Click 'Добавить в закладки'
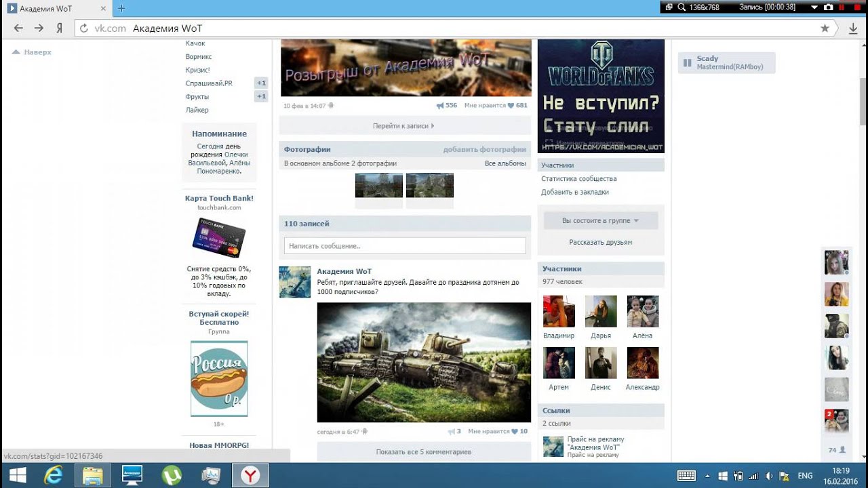The image size is (868, 488). click(x=575, y=192)
